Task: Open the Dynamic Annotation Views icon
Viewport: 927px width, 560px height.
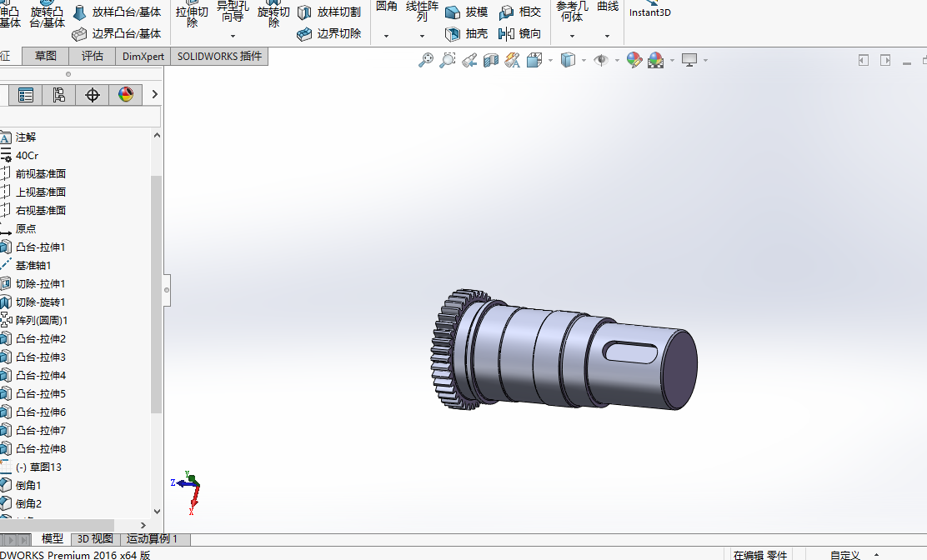Action: click(513, 60)
